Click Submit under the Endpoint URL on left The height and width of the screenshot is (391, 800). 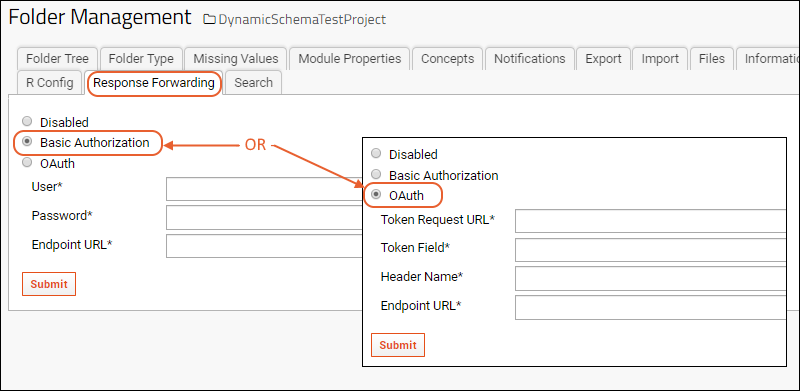click(49, 284)
